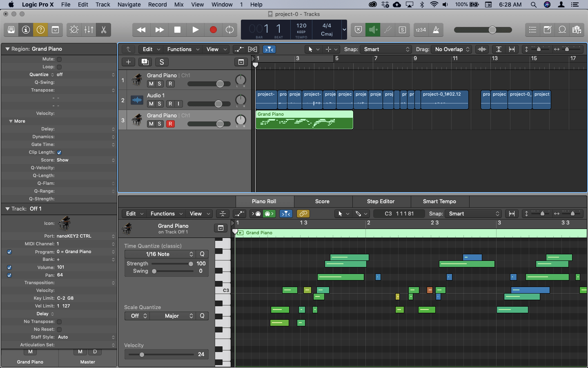Open the List Editors icon

click(532, 29)
